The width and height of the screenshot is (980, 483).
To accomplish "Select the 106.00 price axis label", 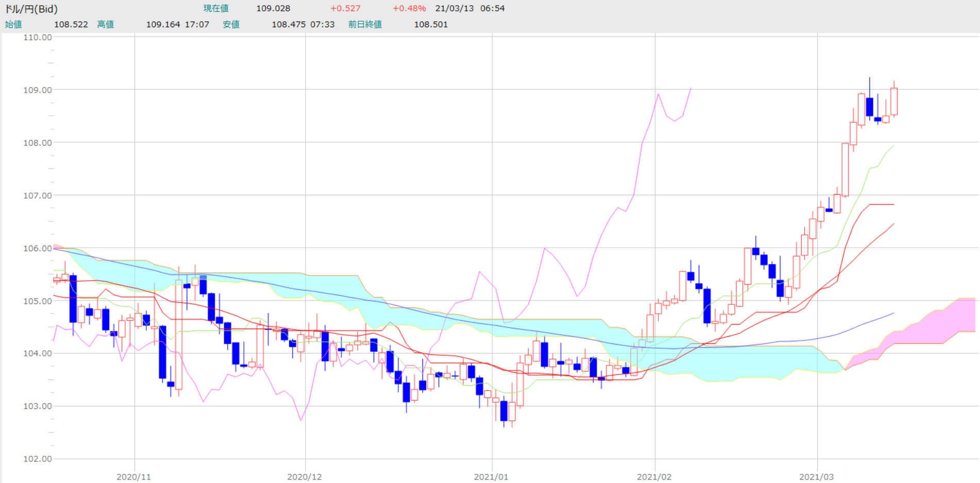I will tap(38, 248).
